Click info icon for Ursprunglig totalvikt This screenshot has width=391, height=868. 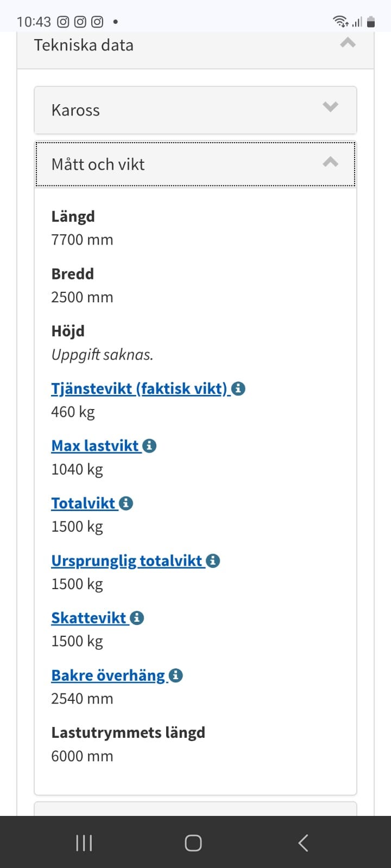(x=213, y=561)
